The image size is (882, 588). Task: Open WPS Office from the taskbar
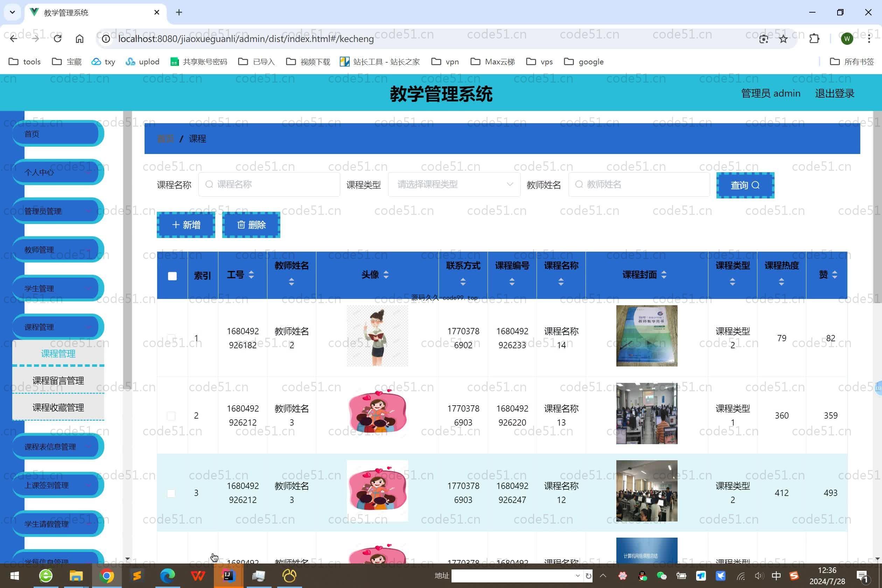(x=198, y=576)
